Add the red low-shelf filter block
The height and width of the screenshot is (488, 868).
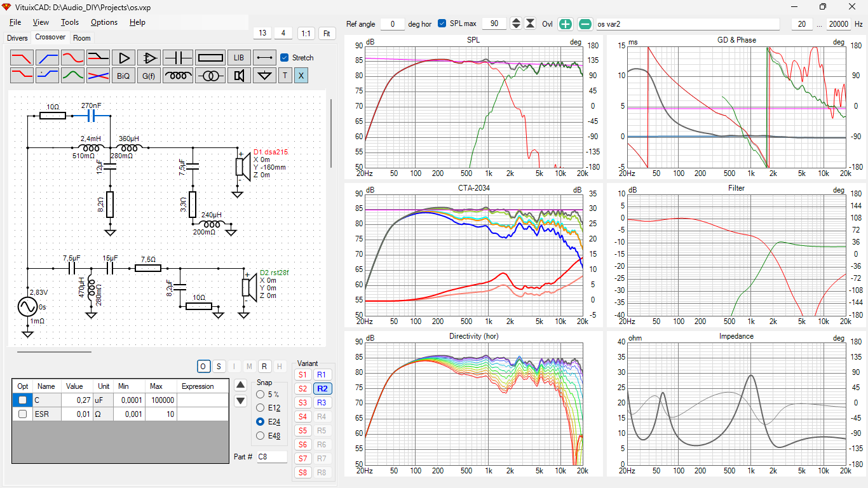[x=22, y=76]
